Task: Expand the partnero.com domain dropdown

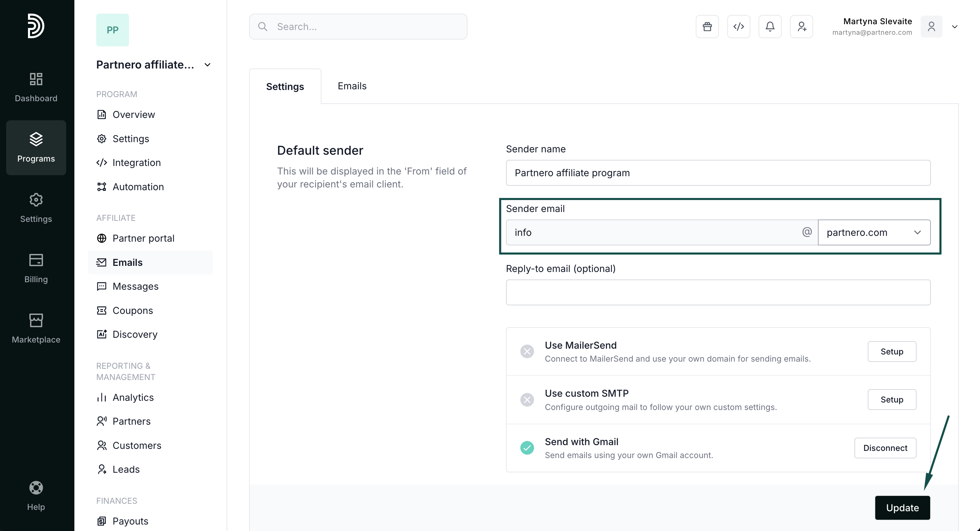Action: [x=874, y=233]
